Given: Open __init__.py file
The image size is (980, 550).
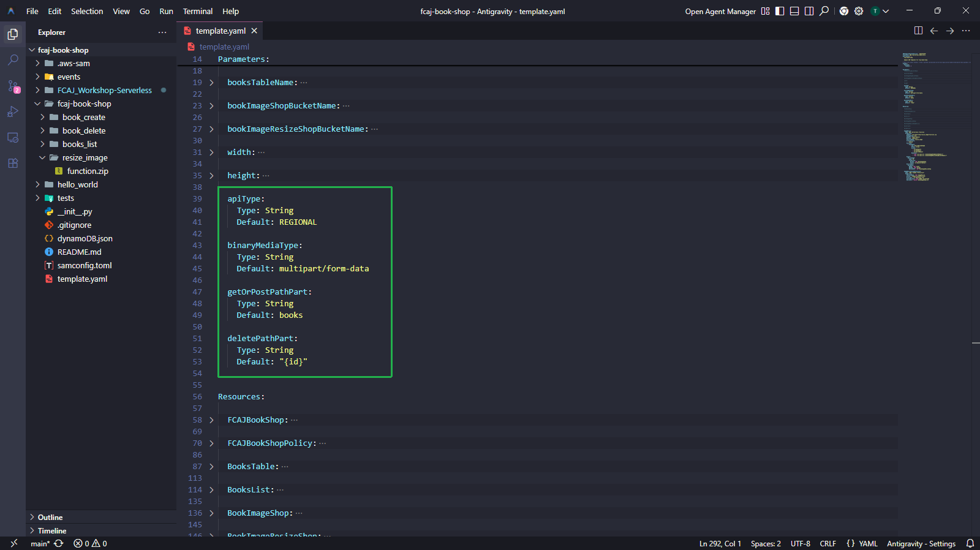Looking at the screenshot, I should (x=75, y=211).
